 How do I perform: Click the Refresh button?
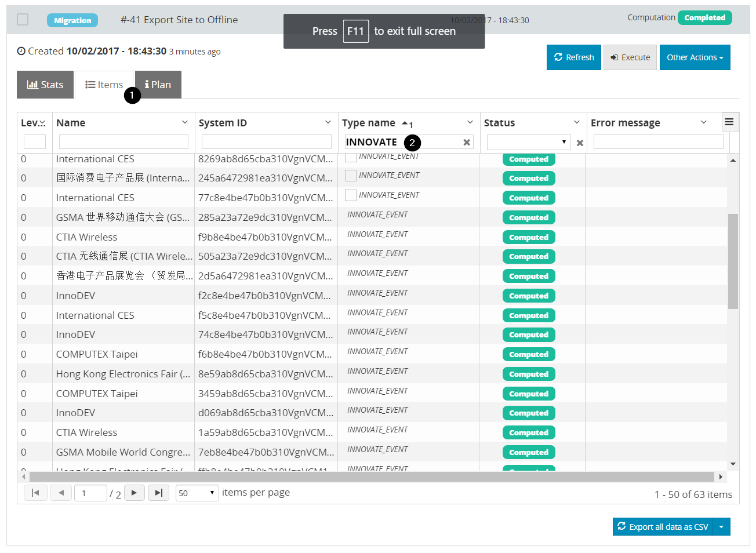click(x=574, y=57)
